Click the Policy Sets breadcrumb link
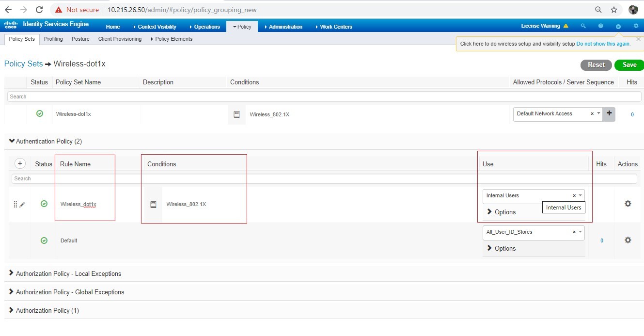Image resolution: width=644 pixels, height=336 pixels. click(x=23, y=64)
